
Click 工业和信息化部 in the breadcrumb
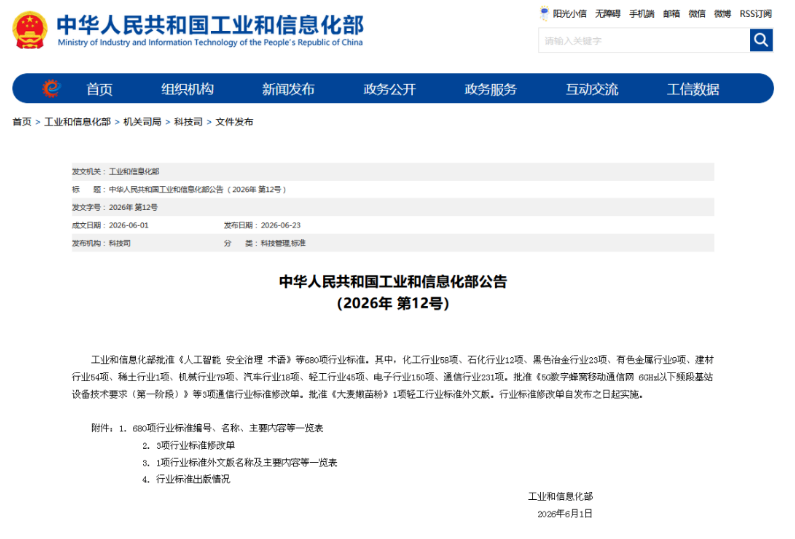78,122
